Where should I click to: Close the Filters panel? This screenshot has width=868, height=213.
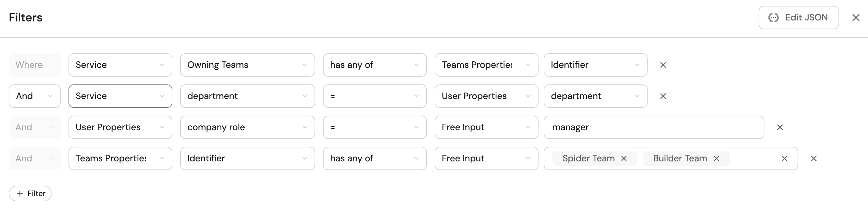point(856,18)
